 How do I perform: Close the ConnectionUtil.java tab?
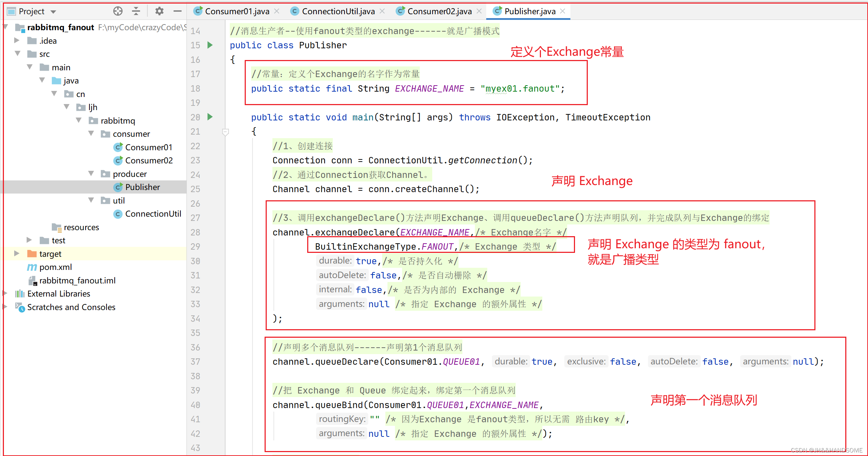coord(382,11)
